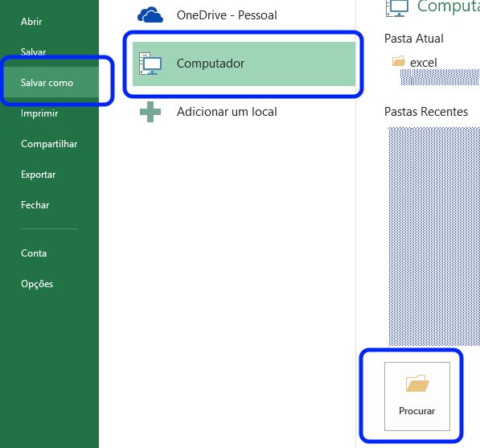Open the Imprimir page
The image size is (480, 448).
point(39,113)
